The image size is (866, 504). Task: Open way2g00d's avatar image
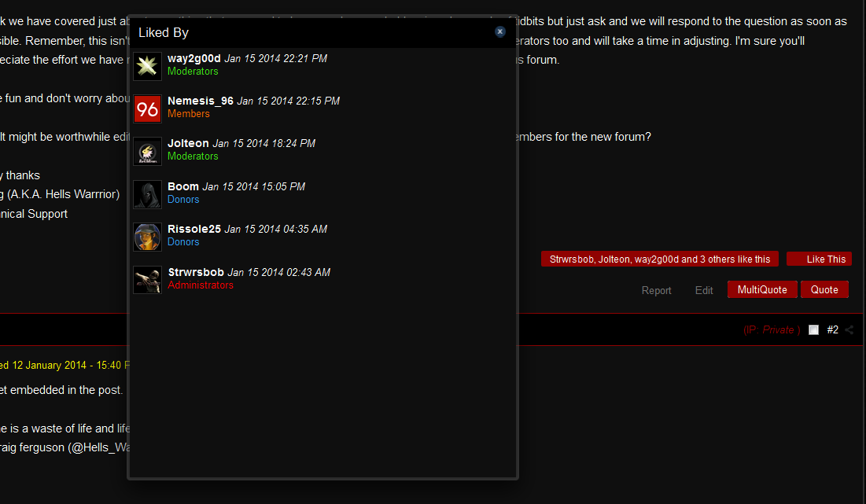pos(147,66)
